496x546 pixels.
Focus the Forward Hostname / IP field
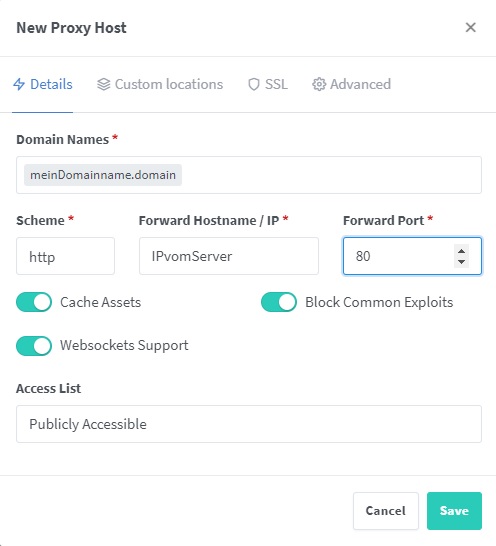pyautogui.click(x=228, y=256)
